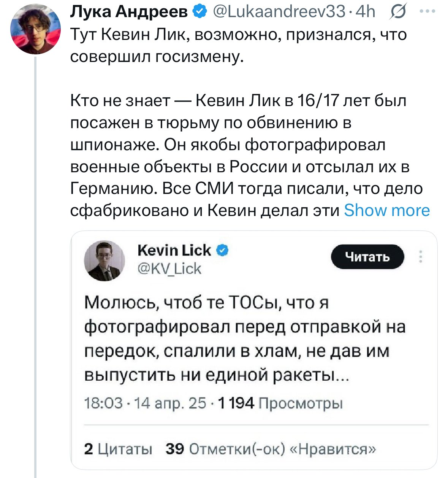Click Kevin Lick's avatar in quoted post
The height and width of the screenshot is (478, 448).
coord(104,261)
